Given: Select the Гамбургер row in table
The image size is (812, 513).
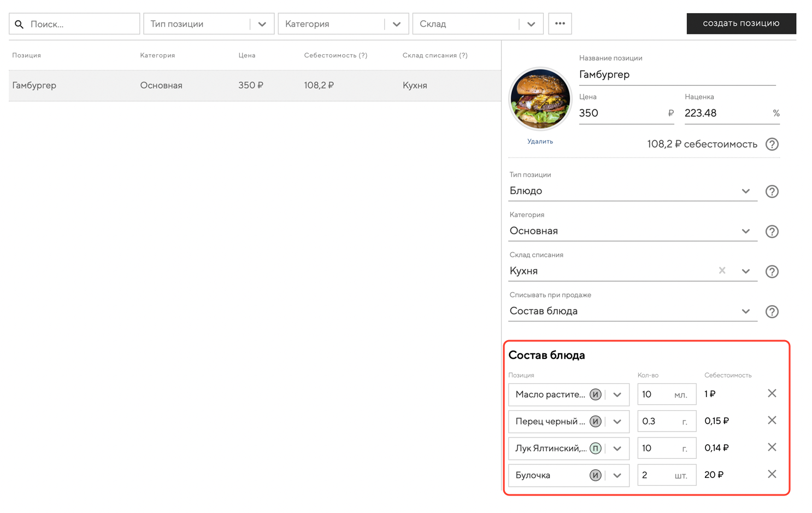Looking at the screenshot, I should (x=255, y=85).
